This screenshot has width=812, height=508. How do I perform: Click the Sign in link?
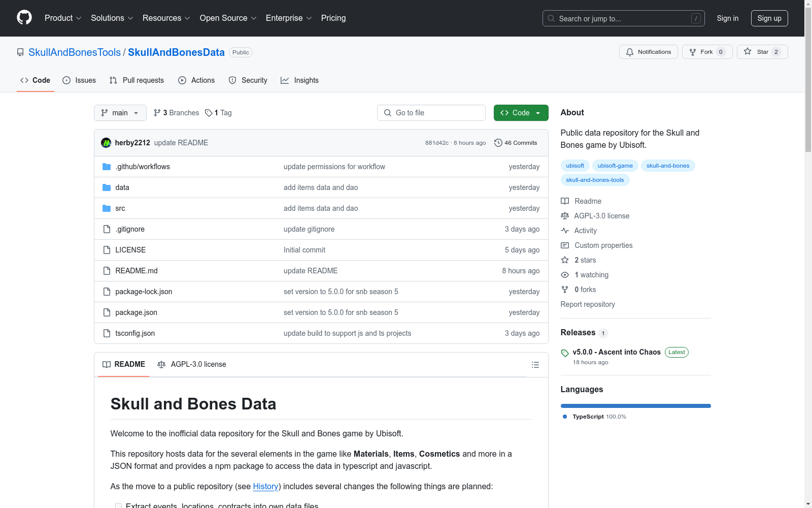[728, 18]
